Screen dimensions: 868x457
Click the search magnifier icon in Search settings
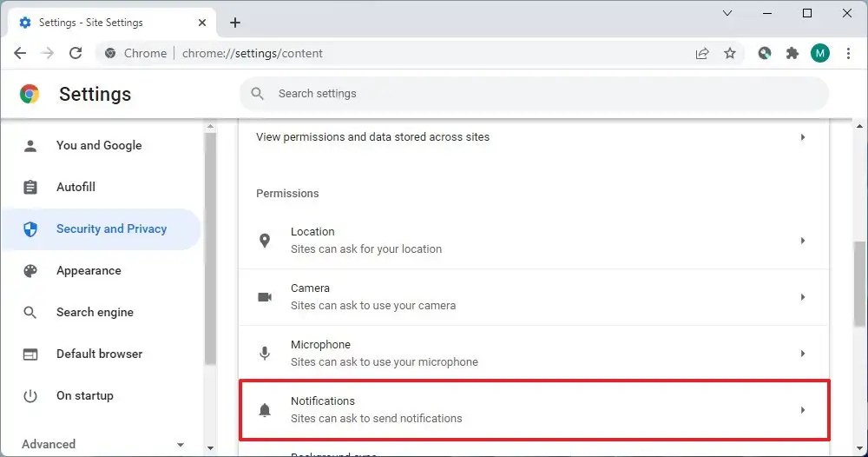click(x=258, y=94)
